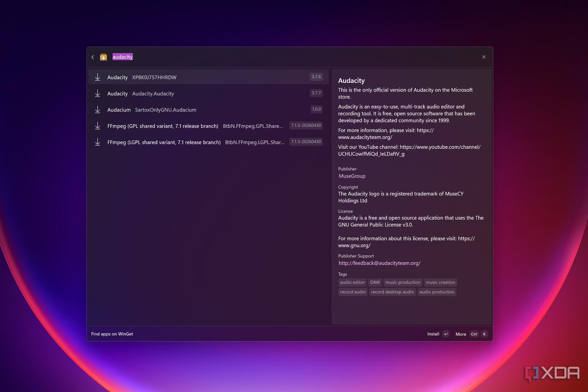Close the Command Palette with X
Image resolution: width=588 pixels, height=392 pixels.
[484, 57]
